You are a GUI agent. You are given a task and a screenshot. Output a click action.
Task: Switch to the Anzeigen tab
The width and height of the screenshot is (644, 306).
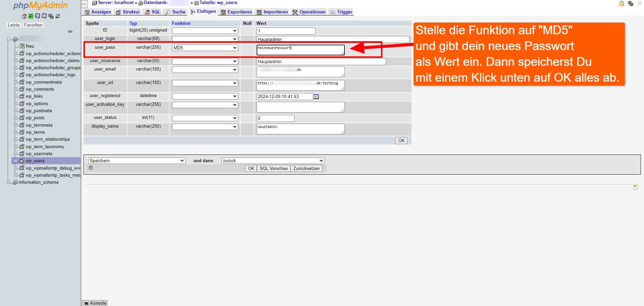(98, 12)
